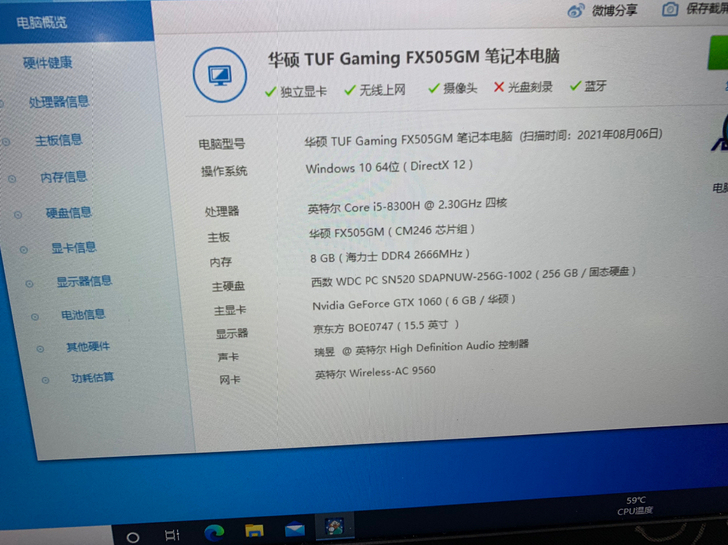Click 英特尔 Wireless-AC 9560 value
The image size is (728, 545).
click(x=375, y=373)
